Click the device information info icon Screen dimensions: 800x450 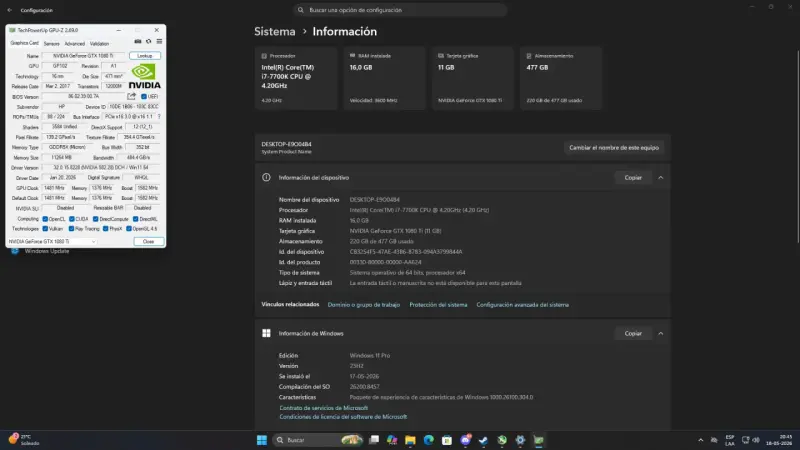pyautogui.click(x=266, y=178)
